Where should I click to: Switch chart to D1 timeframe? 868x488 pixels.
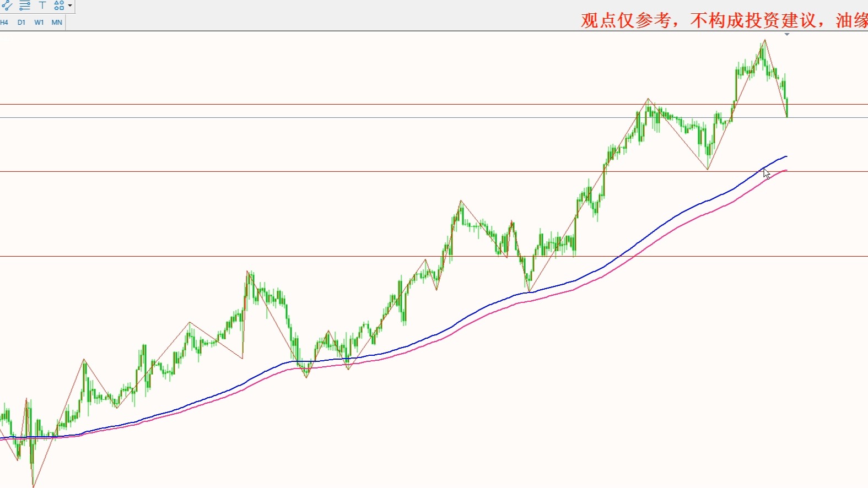[x=21, y=23]
